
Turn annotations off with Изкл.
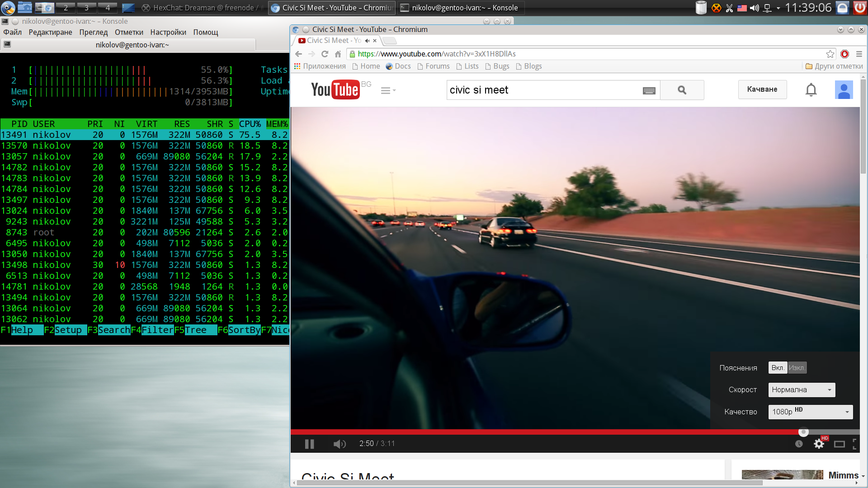(797, 368)
